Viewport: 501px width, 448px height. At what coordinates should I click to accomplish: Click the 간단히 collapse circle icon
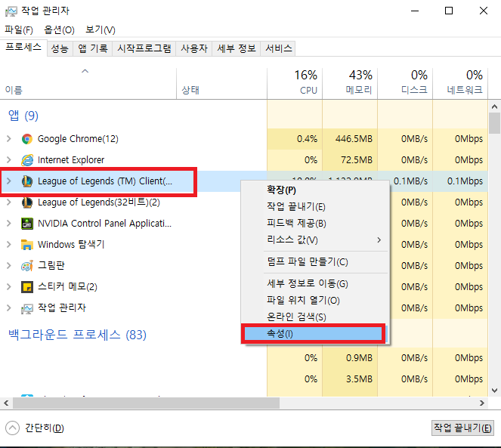[12, 428]
